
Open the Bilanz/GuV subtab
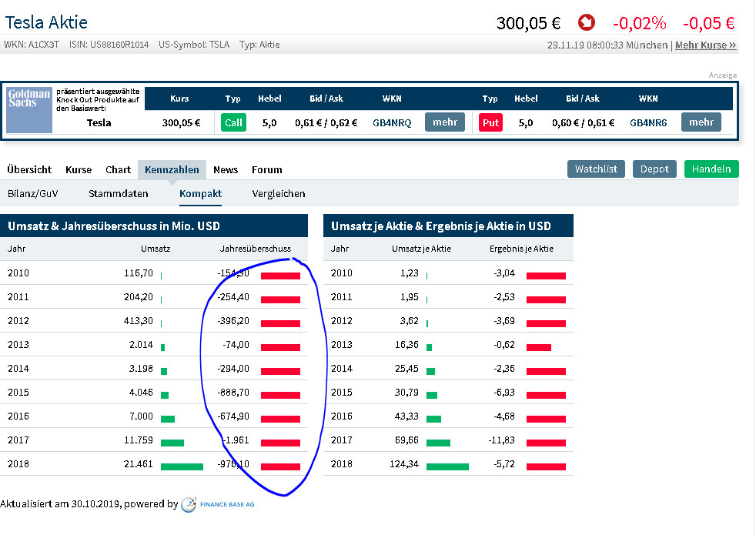click(33, 194)
